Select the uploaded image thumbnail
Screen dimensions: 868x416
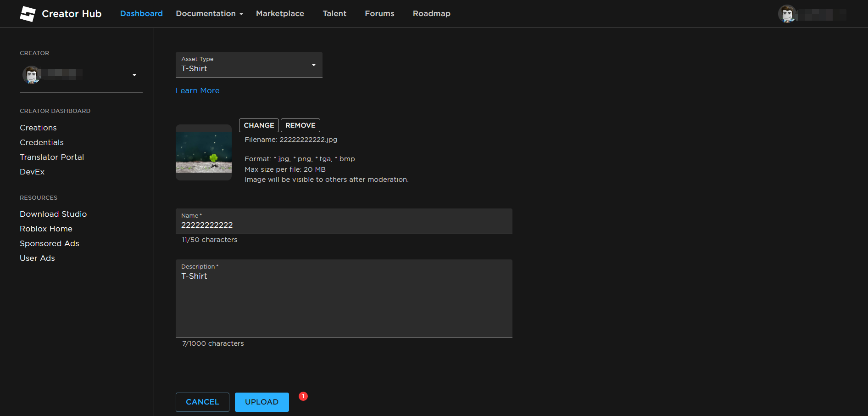[204, 152]
